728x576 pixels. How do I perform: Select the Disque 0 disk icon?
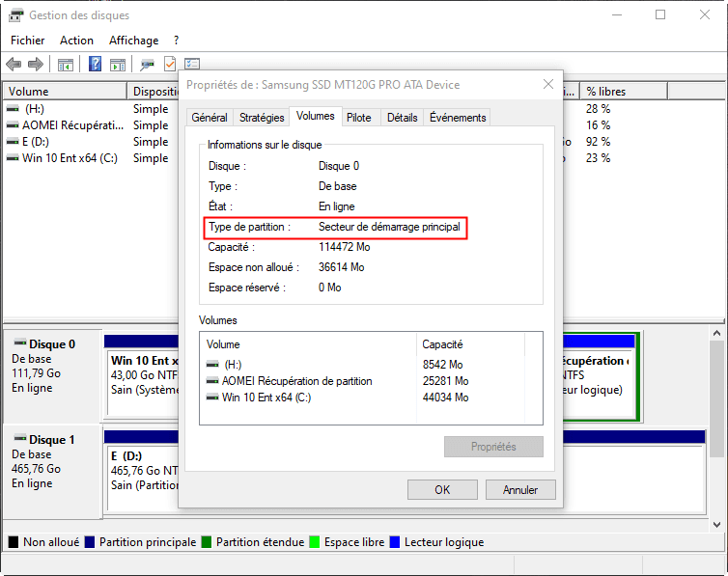pyautogui.click(x=20, y=343)
